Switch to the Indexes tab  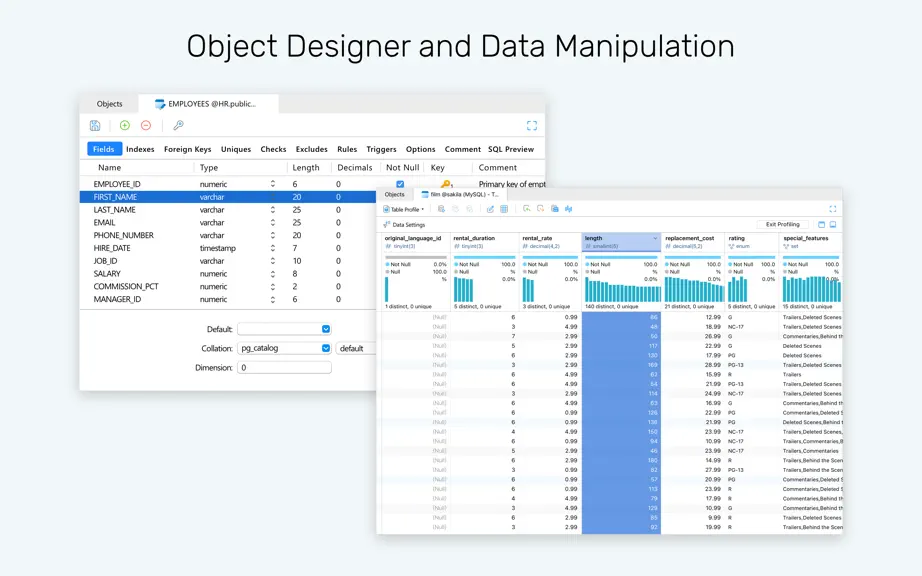(140, 149)
